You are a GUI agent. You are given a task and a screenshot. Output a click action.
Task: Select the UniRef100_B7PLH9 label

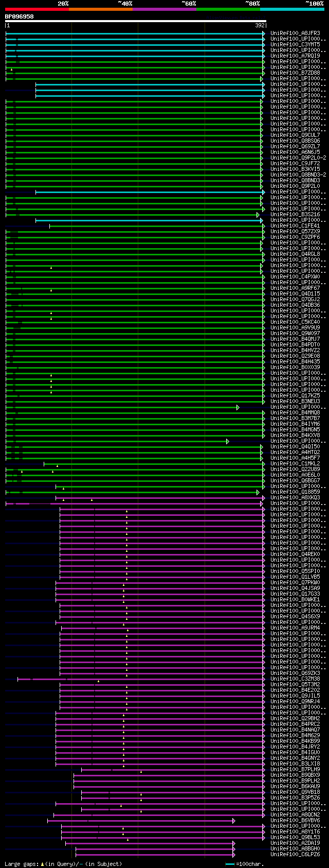[295, 770]
